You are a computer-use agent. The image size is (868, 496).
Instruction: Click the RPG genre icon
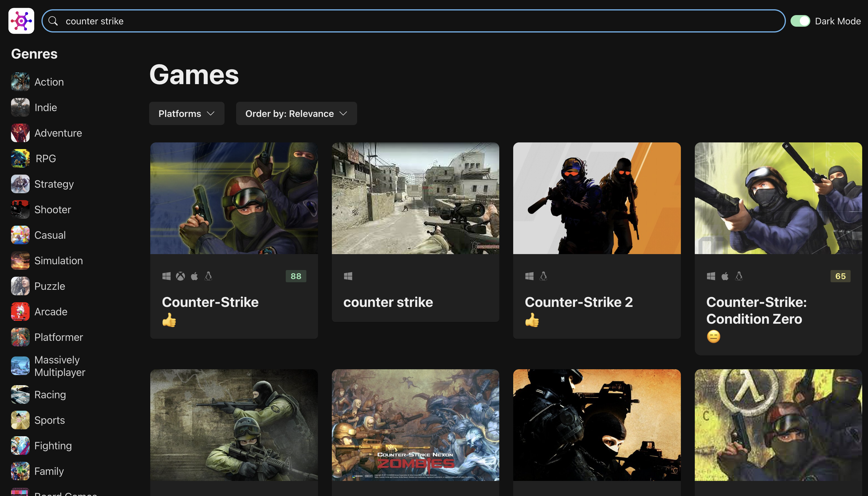(20, 158)
